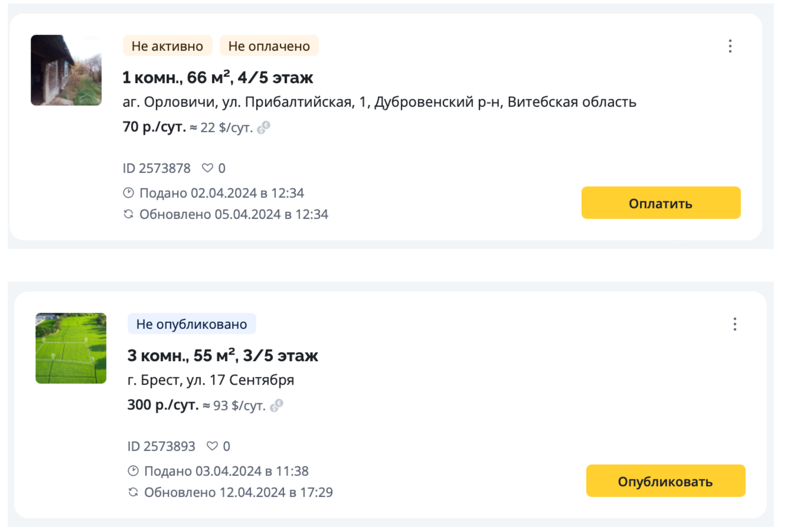This screenshot has width=786, height=532.
Task: Click the Не активно status badge
Action: click(x=167, y=46)
